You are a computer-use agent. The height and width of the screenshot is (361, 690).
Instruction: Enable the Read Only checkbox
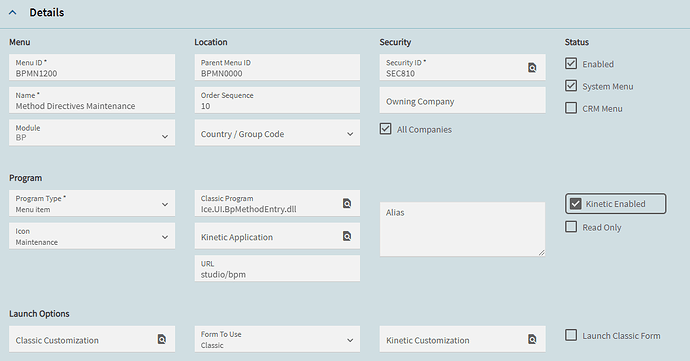571,227
